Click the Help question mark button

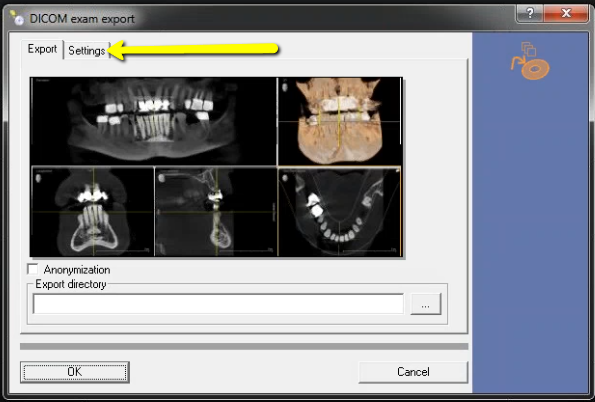click(x=530, y=13)
